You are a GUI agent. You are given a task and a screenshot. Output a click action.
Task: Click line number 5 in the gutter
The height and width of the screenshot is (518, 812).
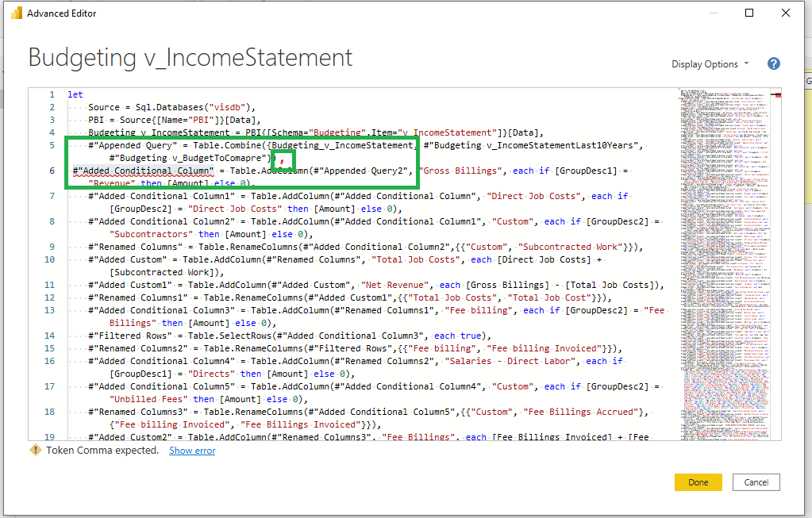[52, 145]
